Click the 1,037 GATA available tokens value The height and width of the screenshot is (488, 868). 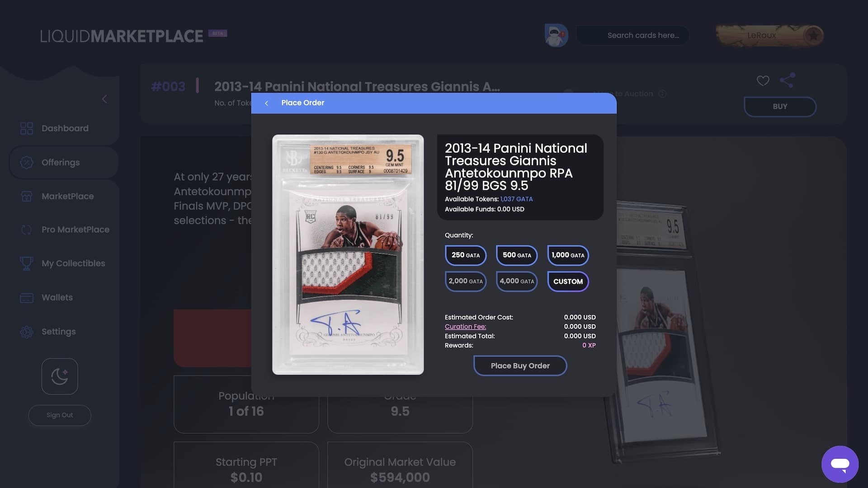(516, 199)
